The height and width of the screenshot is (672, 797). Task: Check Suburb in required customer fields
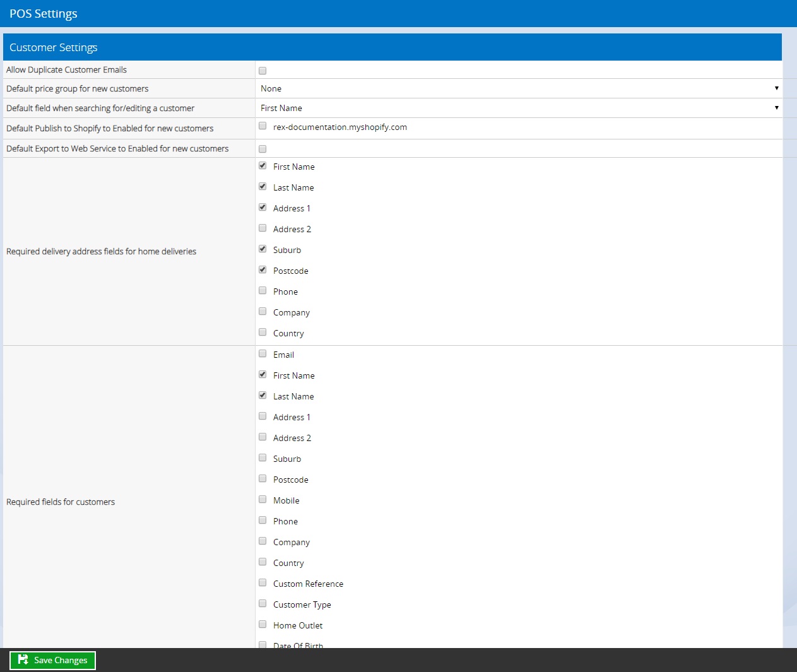(x=263, y=458)
